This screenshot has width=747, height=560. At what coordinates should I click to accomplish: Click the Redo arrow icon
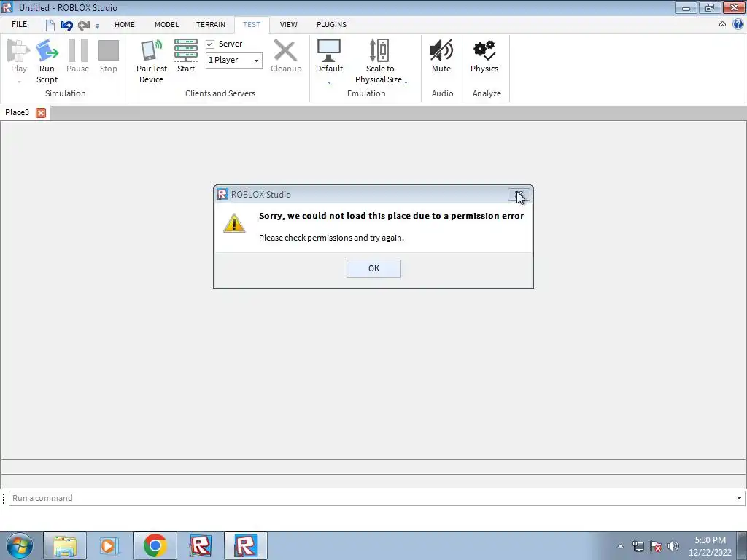84,26
